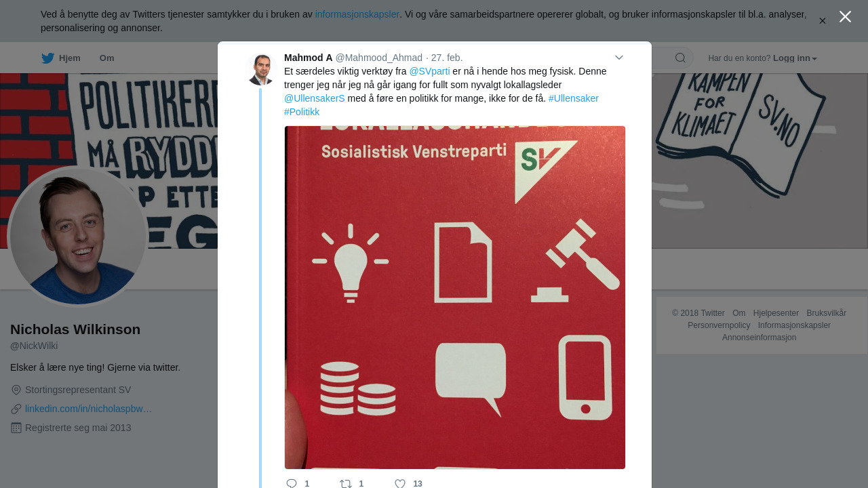This screenshot has height=488, width=868.
Task: Close the tweet overlay with the large X
Action: pos(845,17)
